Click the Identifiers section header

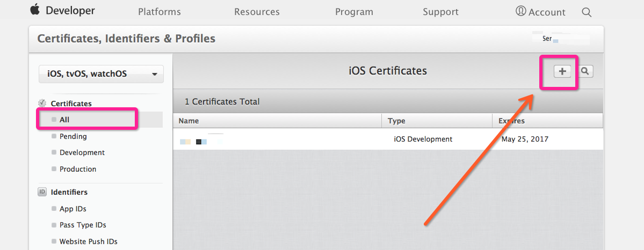[69, 192]
